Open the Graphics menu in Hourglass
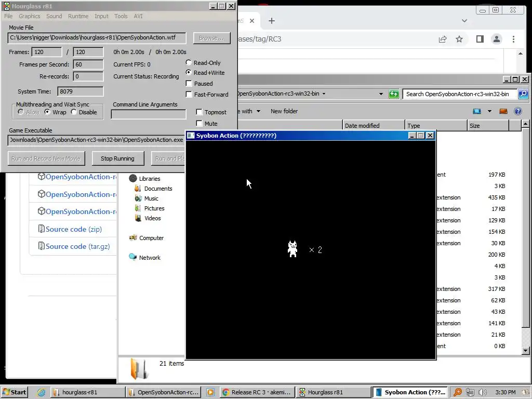 [30, 16]
